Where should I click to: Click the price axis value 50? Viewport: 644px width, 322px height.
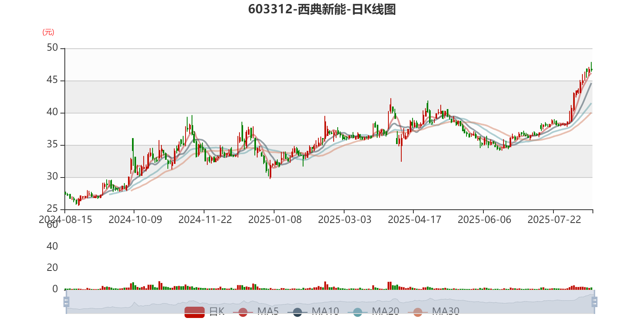coord(52,48)
